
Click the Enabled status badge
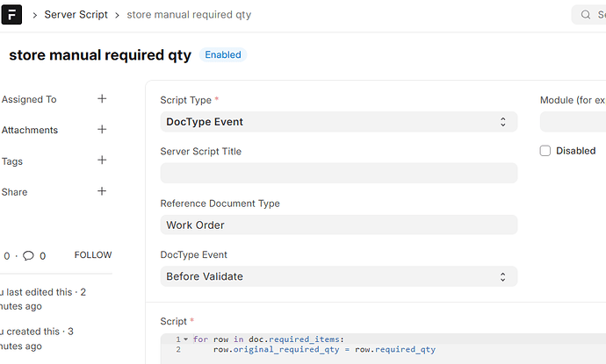223,54
